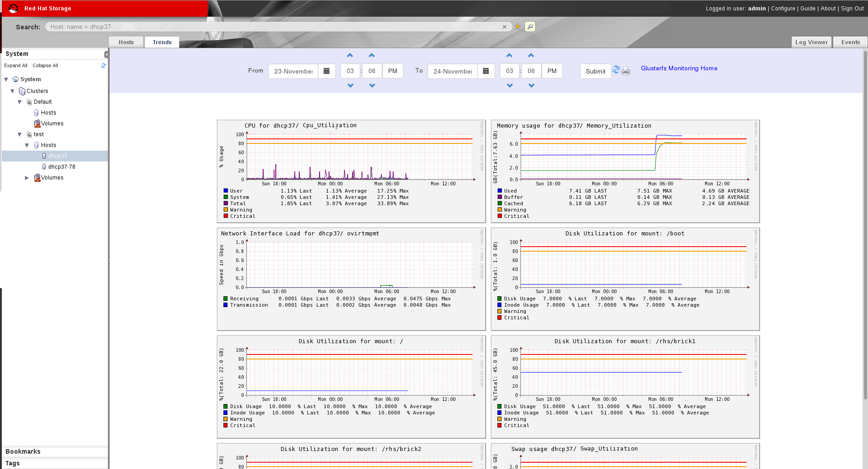Collapse the Default cluster node arrow

20,102
